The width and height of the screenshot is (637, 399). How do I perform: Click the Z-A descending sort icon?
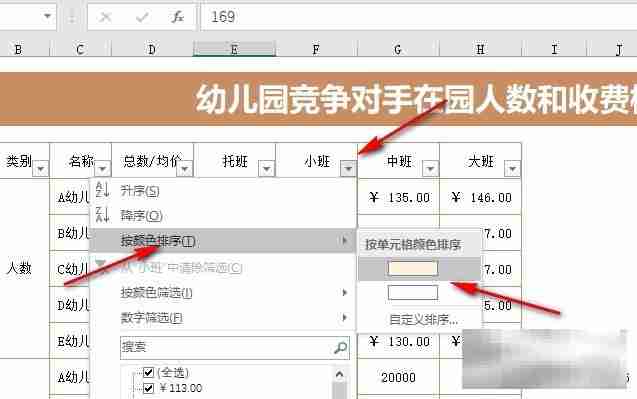[x=102, y=215]
